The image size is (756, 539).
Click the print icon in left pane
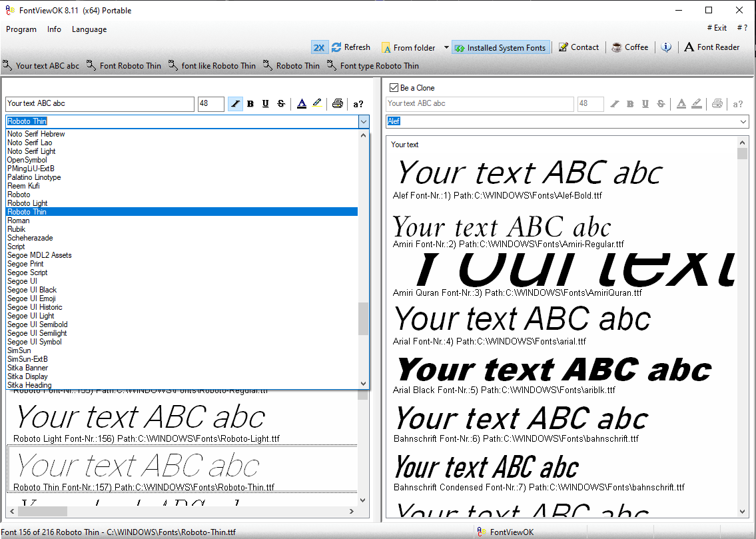(x=338, y=104)
